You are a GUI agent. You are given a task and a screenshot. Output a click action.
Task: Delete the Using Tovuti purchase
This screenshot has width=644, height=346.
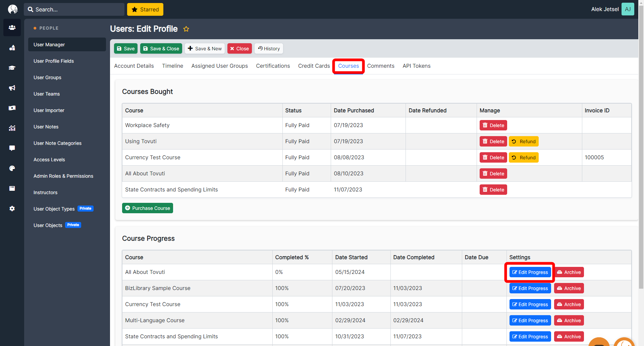493,141
